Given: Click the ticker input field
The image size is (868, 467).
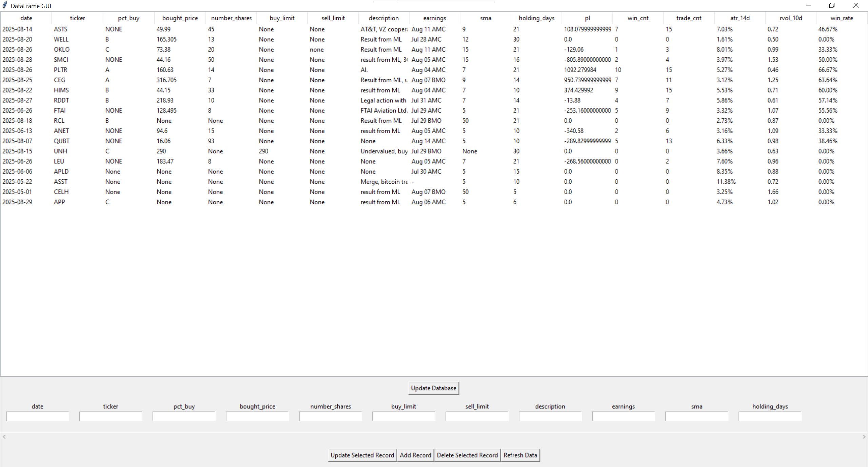Looking at the screenshot, I should [x=111, y=417].
